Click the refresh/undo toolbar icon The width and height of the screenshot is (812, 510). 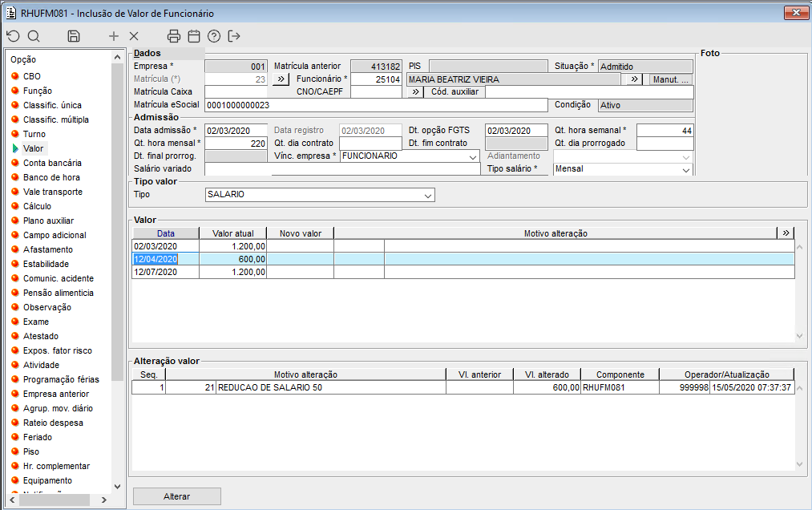tap(13, 36)
